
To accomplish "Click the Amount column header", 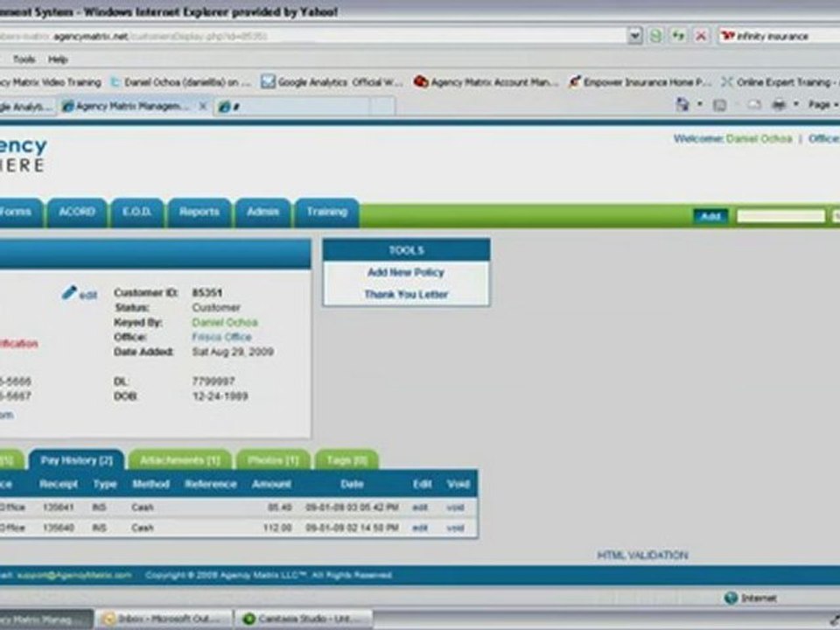I will pyautogui.click(x=271, y=484).
